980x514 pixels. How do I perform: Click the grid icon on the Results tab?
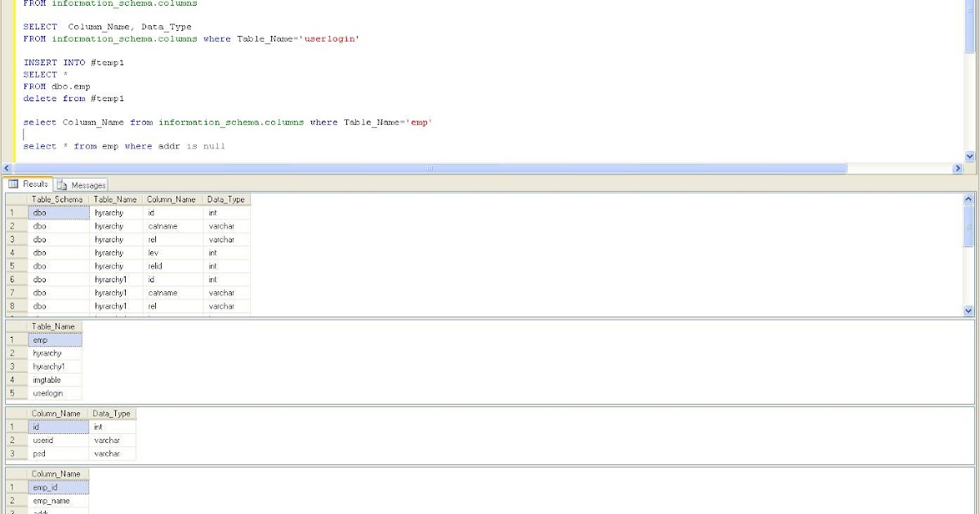14,184
